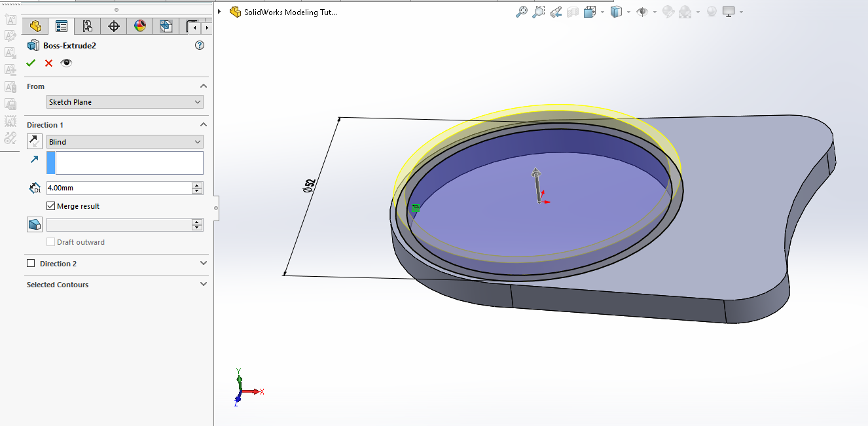Accept the extrude with the green checkmark

pyautogui.click(x=31, y=63)
